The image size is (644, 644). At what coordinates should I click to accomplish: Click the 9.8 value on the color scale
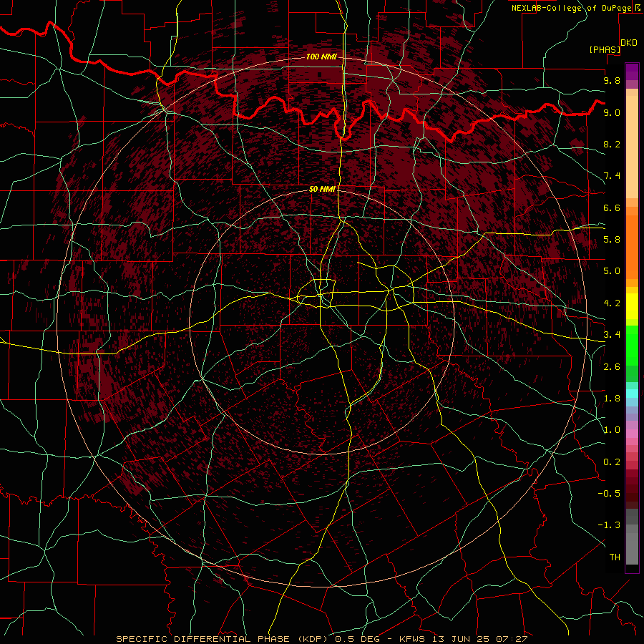coord(612,80)
